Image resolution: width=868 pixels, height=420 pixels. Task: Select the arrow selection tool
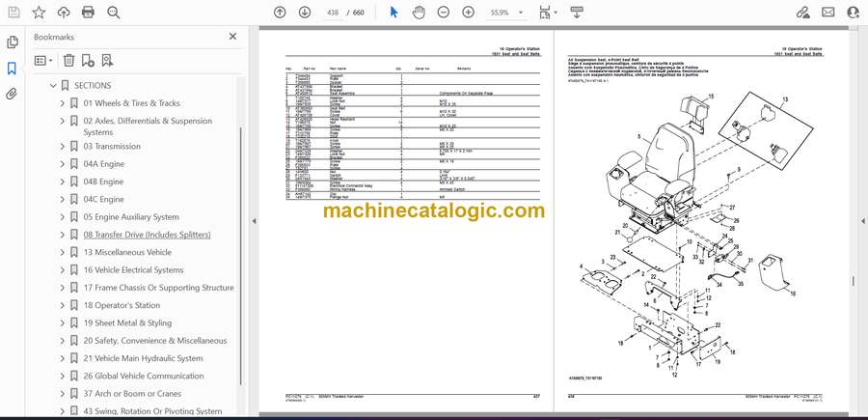tap(394, 13)
